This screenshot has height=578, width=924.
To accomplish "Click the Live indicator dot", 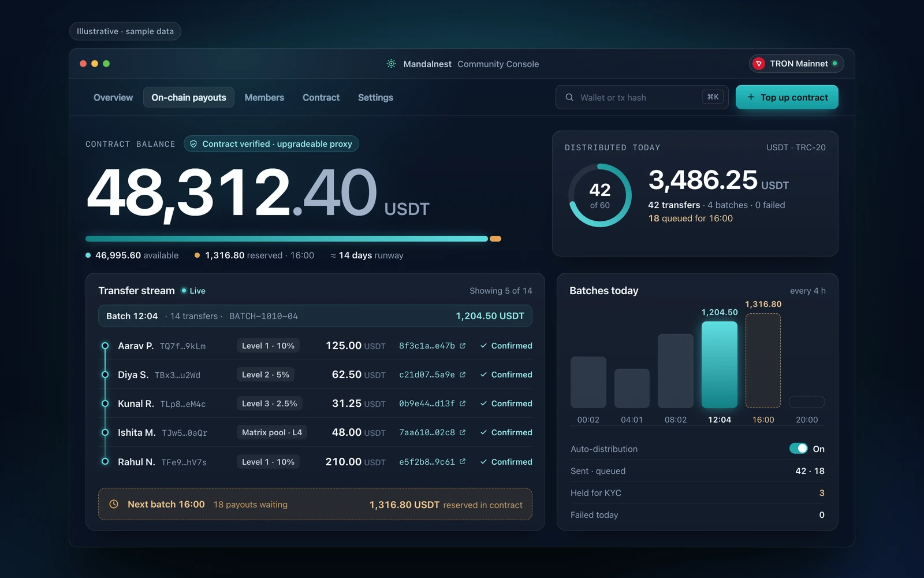I will (x=184, y=290).
